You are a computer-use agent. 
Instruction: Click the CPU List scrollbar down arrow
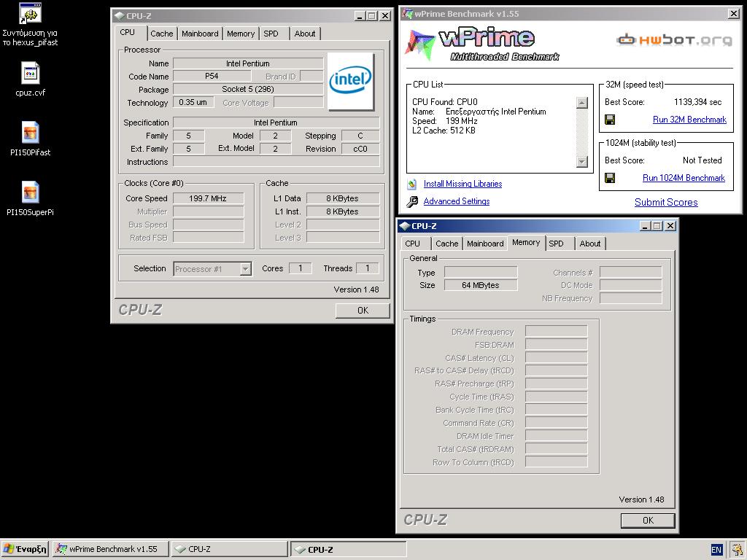[582, 162]
